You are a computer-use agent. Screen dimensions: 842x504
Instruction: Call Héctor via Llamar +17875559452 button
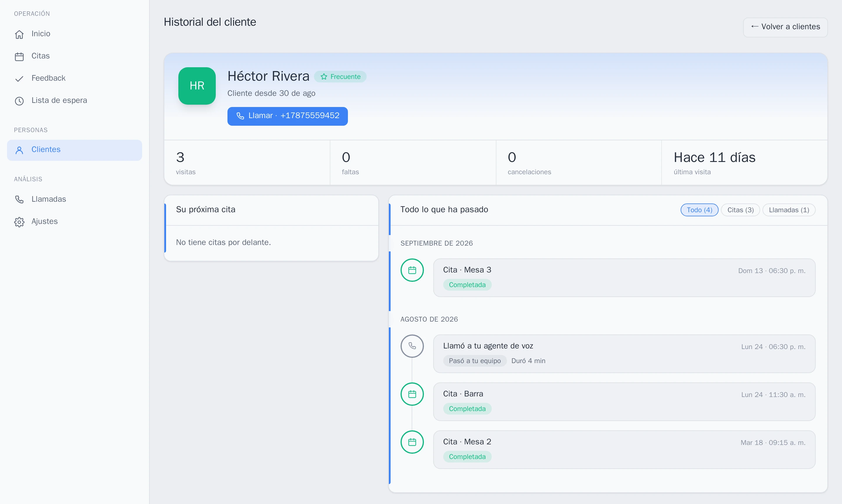287,116
